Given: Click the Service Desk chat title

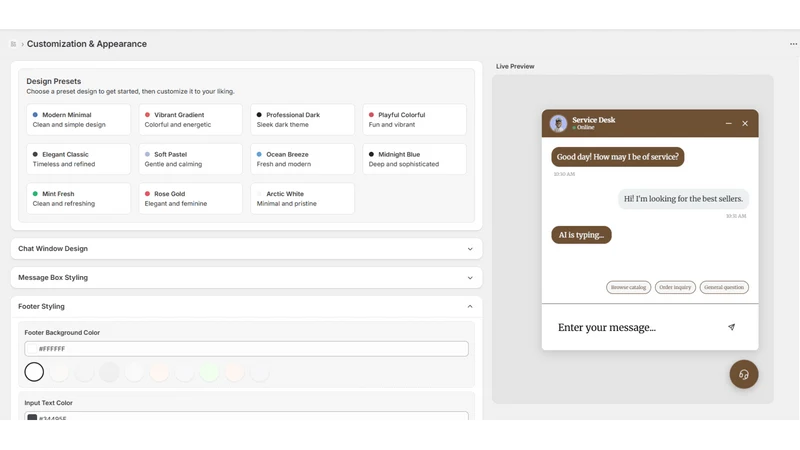Looking at the screenshot, I should tap(593, 120).
